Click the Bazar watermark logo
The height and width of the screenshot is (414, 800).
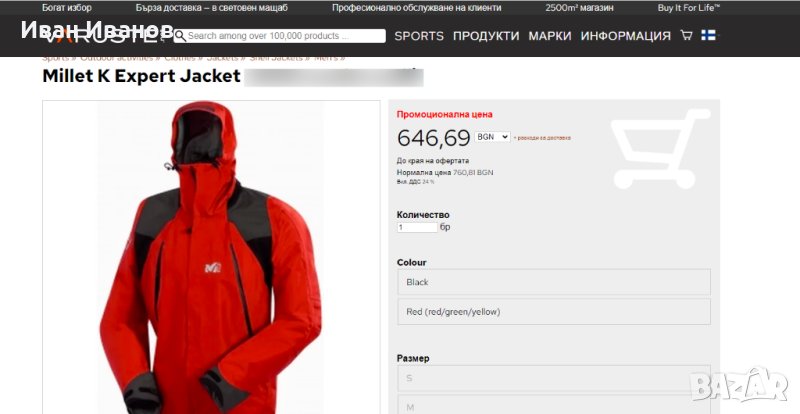(739, 385)
